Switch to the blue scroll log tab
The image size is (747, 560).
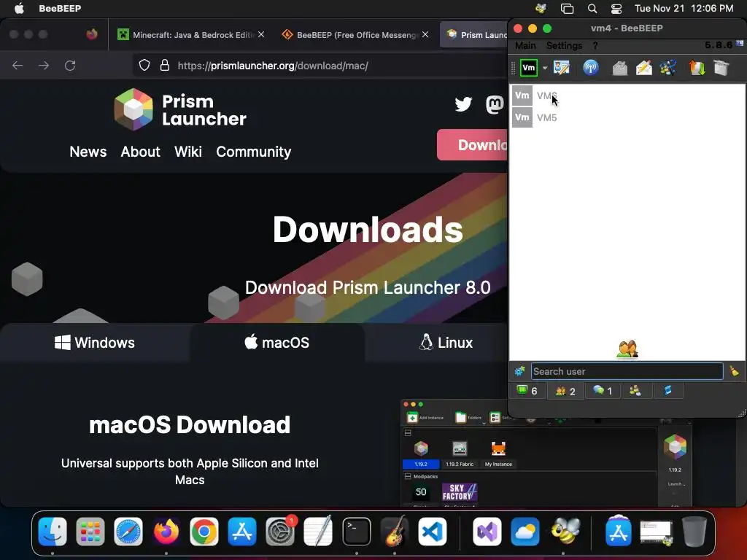(x=667, y=391)
